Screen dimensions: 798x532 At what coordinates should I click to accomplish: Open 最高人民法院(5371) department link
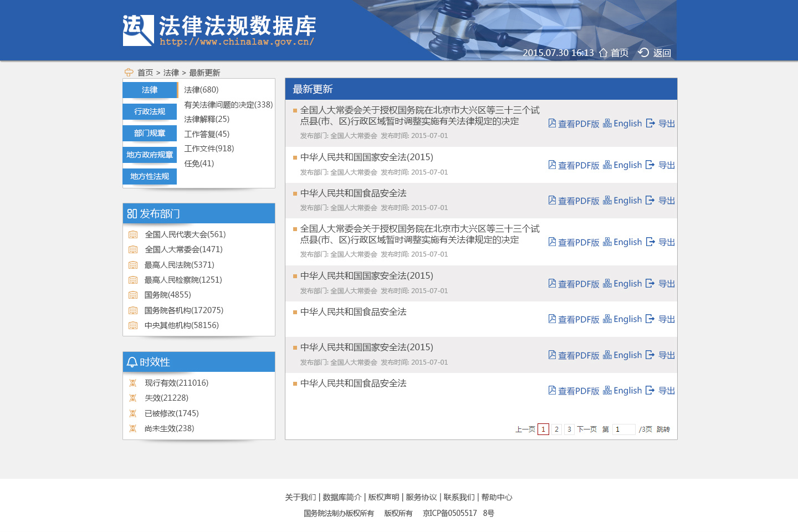point(178,265)
